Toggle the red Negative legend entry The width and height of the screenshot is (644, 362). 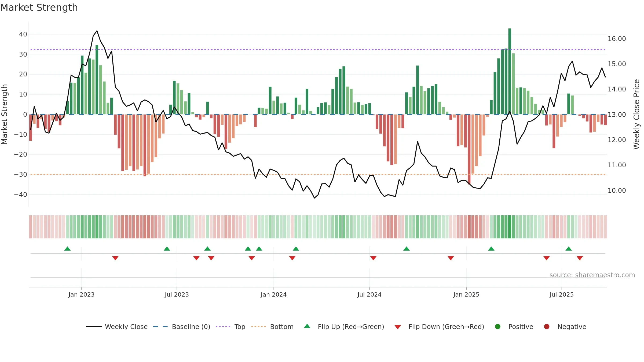[x=565, y=327]
